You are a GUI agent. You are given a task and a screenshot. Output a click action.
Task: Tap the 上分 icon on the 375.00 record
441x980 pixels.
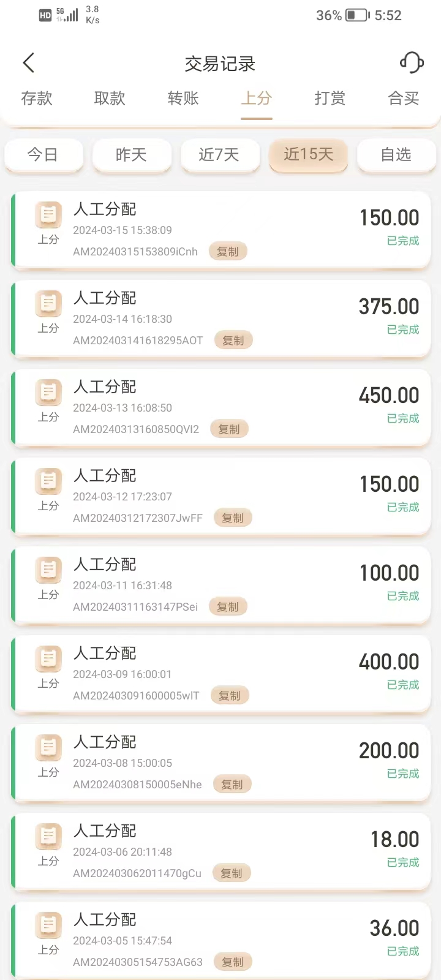pos(48,303)
